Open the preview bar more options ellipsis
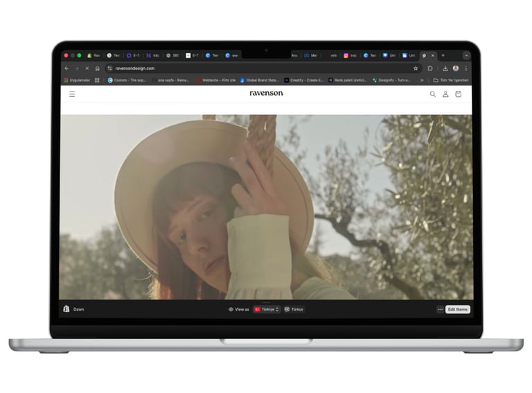 tap(440, 309)
